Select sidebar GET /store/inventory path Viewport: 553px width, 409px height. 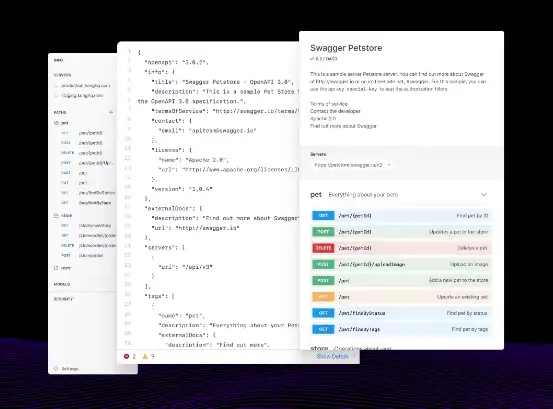[85, 225]
